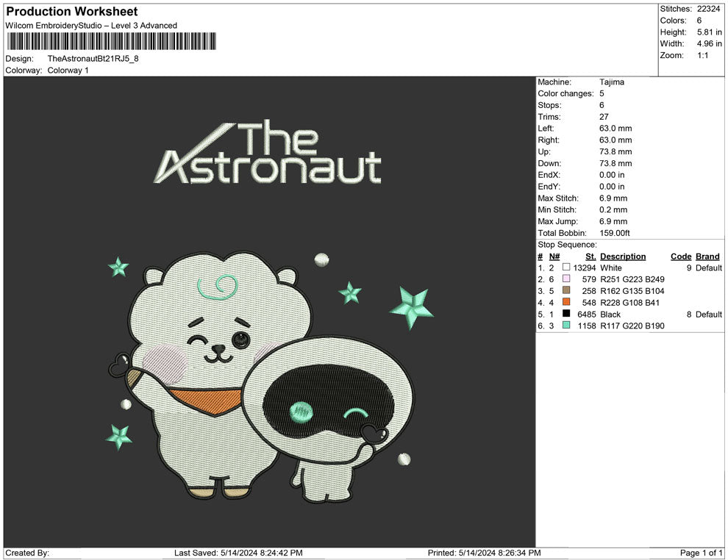
Task: Click the embroidery design preview image
Action: [269, 312]
